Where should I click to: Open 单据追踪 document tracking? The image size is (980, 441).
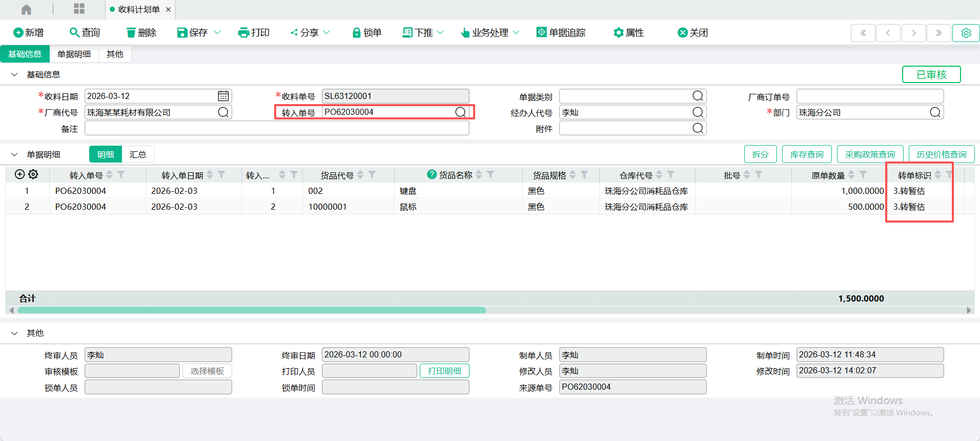click(561, 32)
